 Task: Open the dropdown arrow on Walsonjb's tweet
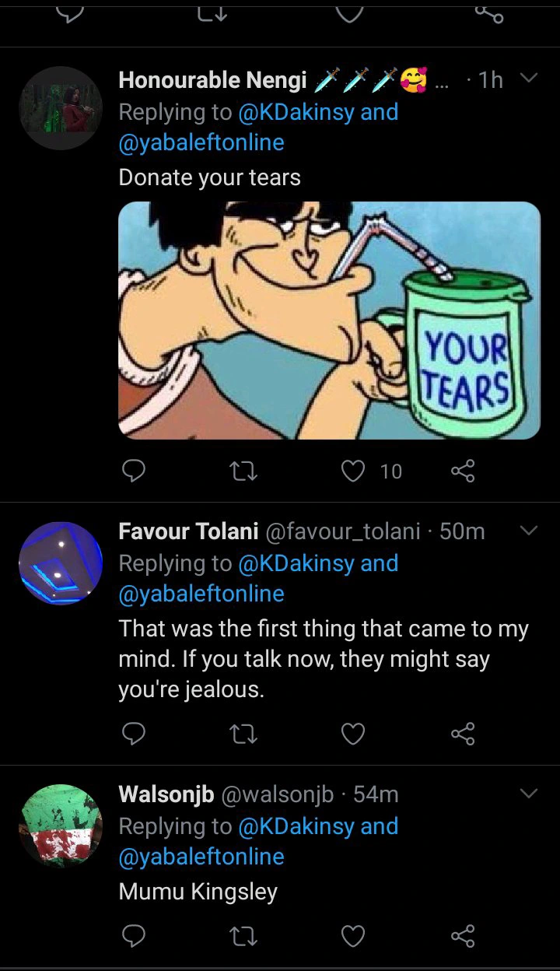pos(528,794)
